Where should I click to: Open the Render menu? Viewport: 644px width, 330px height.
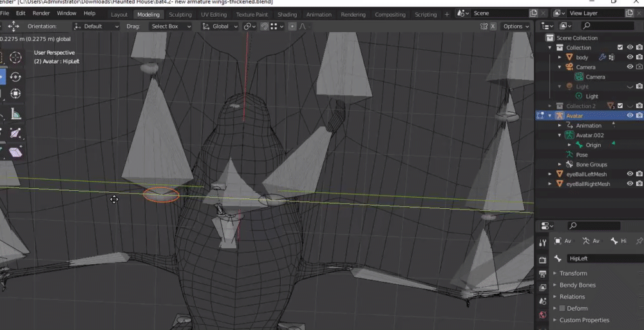(x=41, y=13)
